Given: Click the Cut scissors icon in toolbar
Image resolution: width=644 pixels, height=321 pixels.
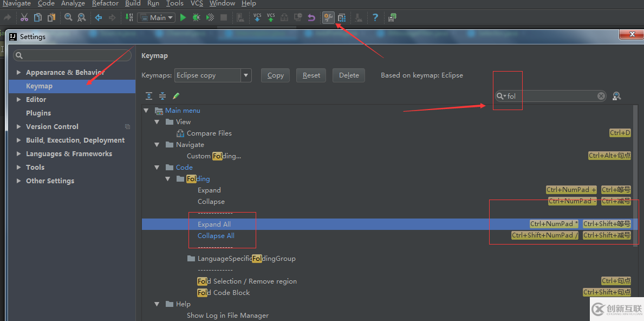Looking at the screenshot, I should (x=24, y=17).
